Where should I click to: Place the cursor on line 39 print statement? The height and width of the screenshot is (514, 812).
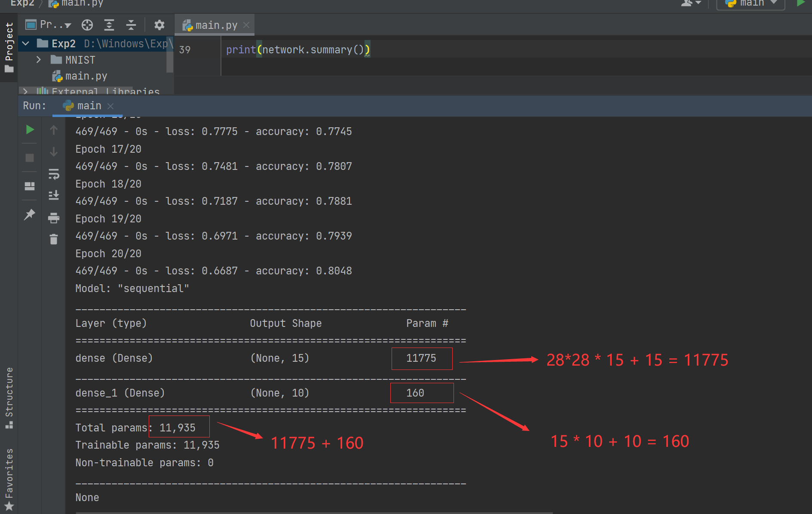tap(298, 50)
